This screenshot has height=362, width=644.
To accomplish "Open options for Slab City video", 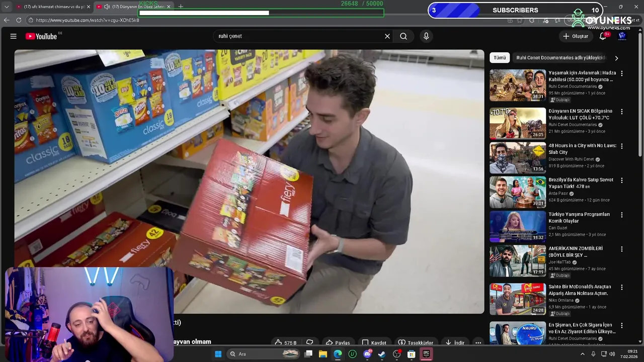I will pyautogui.click(x=622, y=146).
